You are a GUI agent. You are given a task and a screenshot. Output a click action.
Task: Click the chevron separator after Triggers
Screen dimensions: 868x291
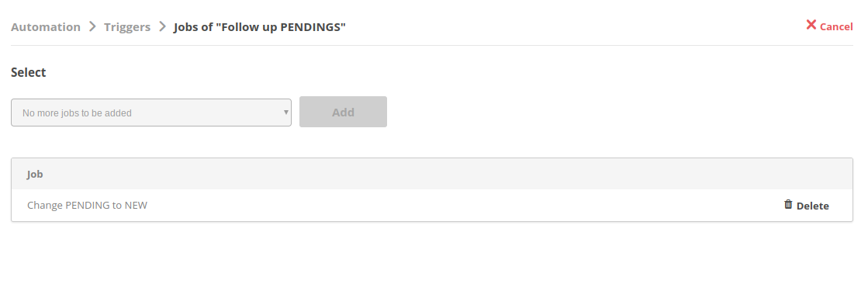pos(162,26)
